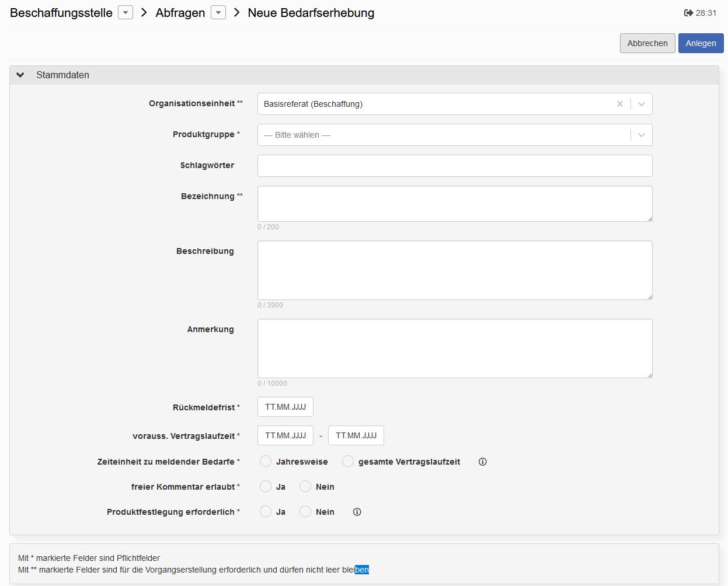The height and width of the screenshot is (586, 728).
Task: Open Beschaffungsstelle from the breadcrumb trail
Action: tap(60, 12)
